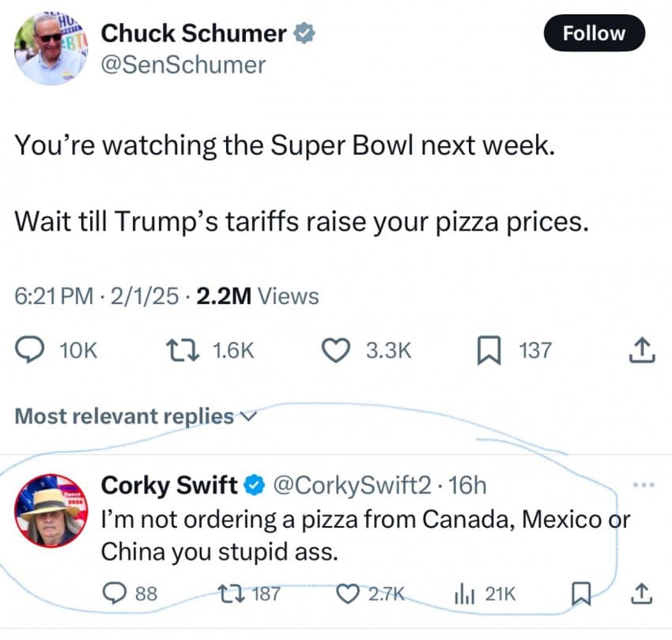Like Corky Swift's reply

(349, 593)
